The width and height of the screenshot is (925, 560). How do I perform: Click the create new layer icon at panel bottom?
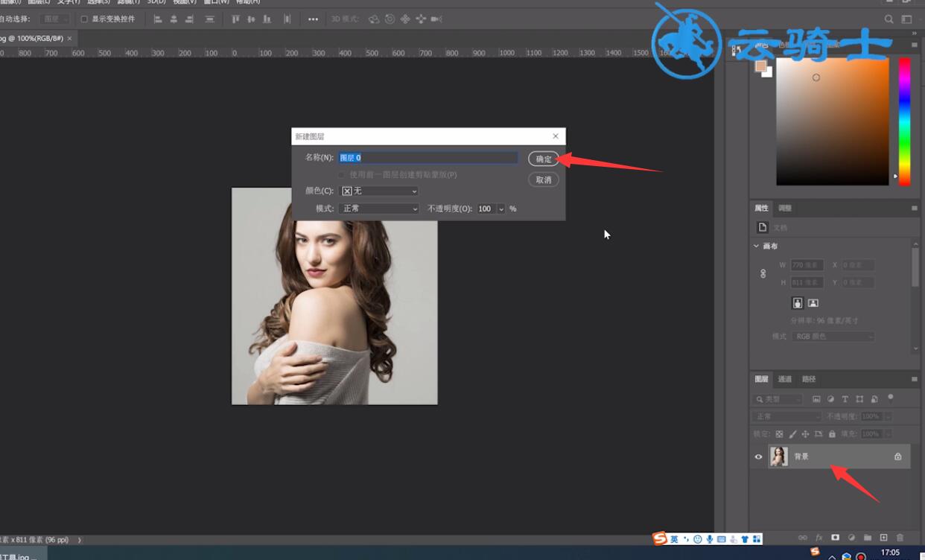(883, 538)
